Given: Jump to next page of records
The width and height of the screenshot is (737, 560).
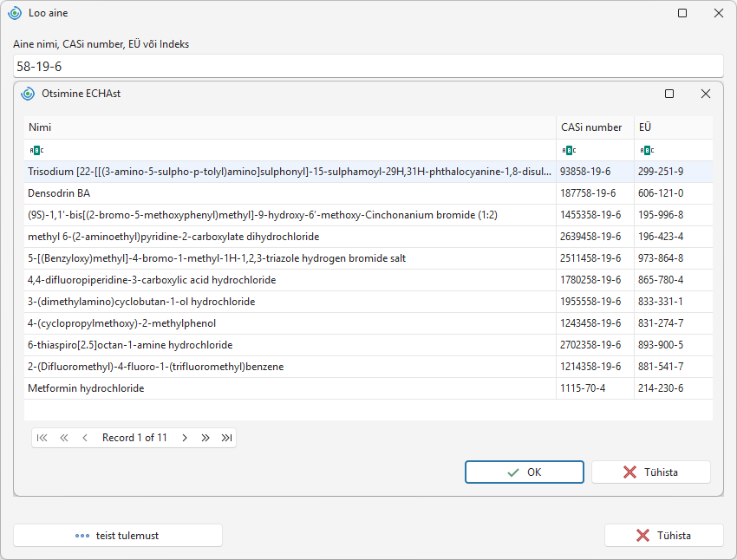Looking at the screenshot, I should tap(205, 438).
